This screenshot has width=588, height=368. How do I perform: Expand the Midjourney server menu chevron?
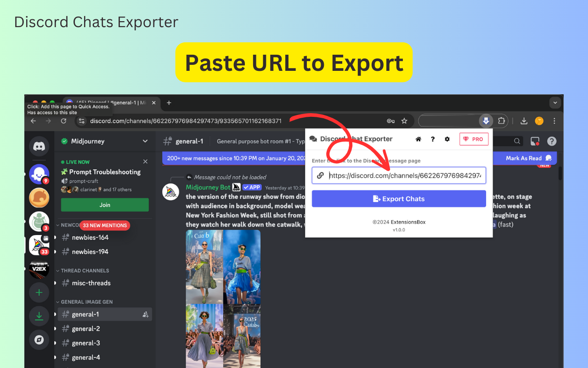(x=145, y=141)
